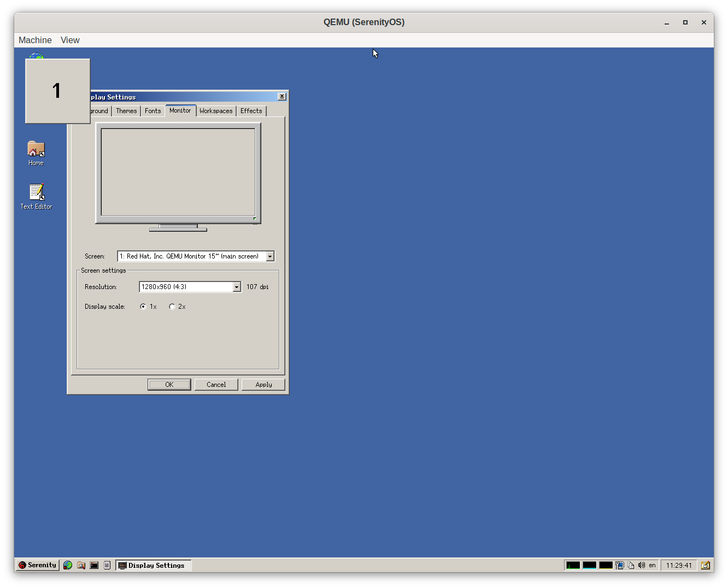Expand the Screen selection dropdown
The width and height of the screenshot is (728, 588).
coord(270,256)
